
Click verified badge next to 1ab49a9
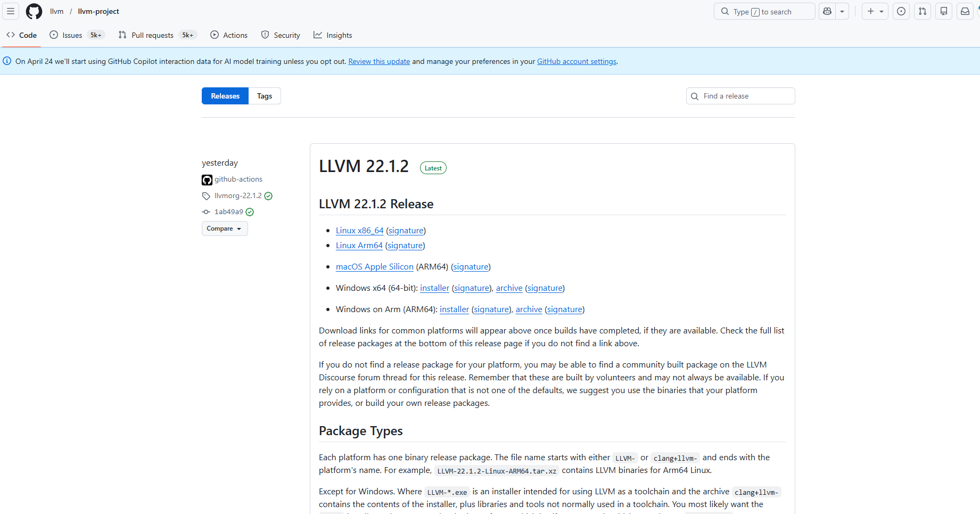250,212
